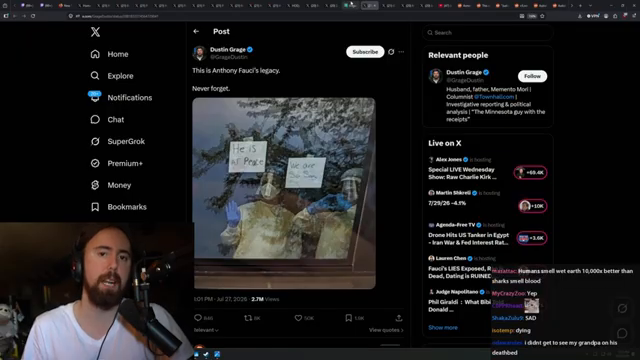Click the Notifications bell icon
Screen dimensions: 640x360
point(95,98)
